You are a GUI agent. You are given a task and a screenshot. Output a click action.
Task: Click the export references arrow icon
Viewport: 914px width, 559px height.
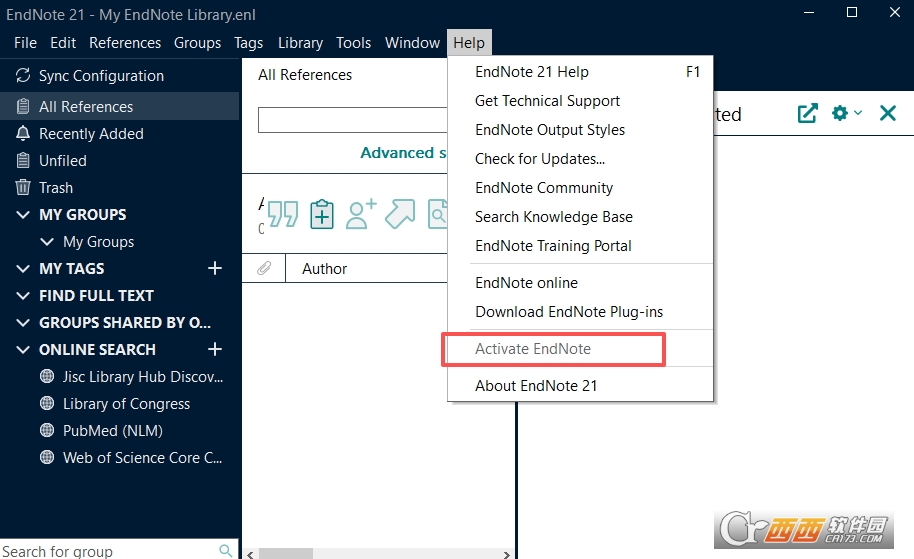400,214
